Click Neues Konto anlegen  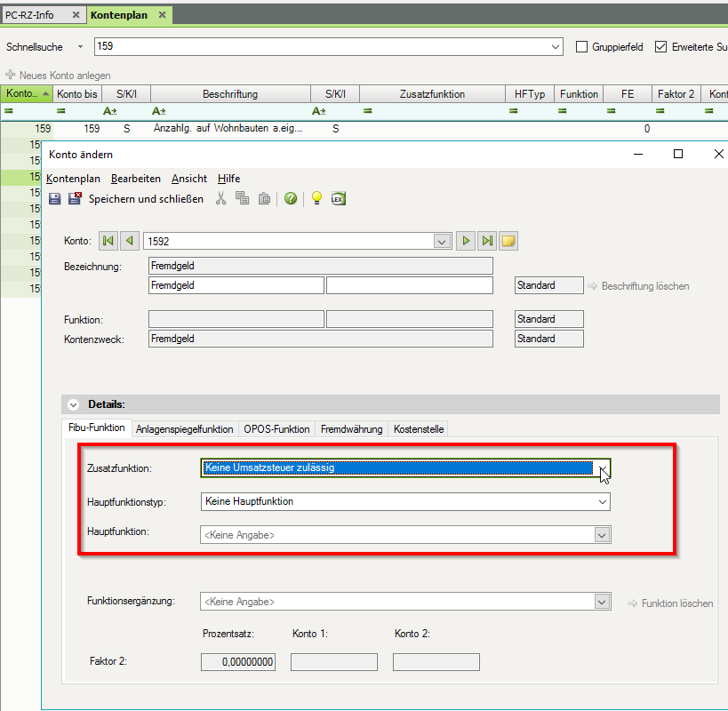(65, 76)
